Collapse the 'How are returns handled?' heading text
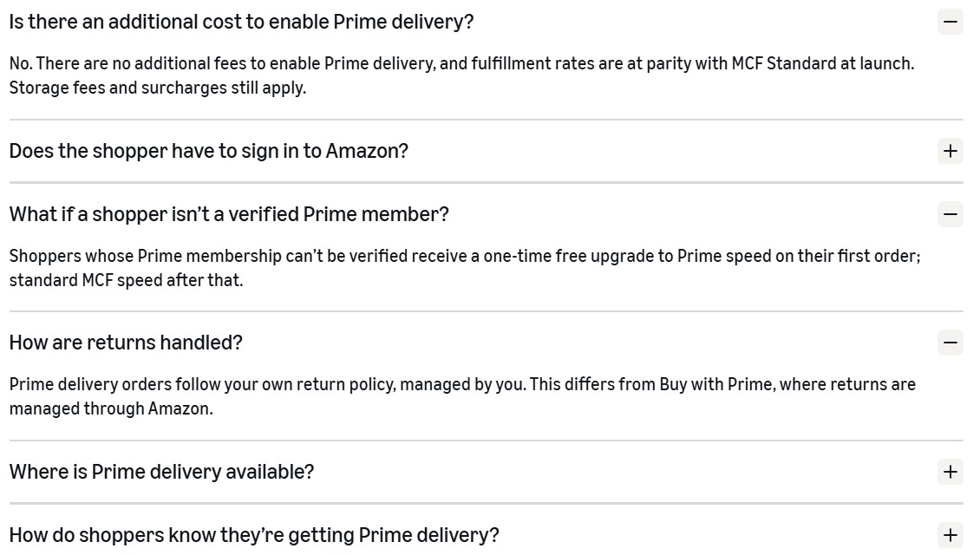This screenshot has width=980, height=555. click(x=126, y=343)
